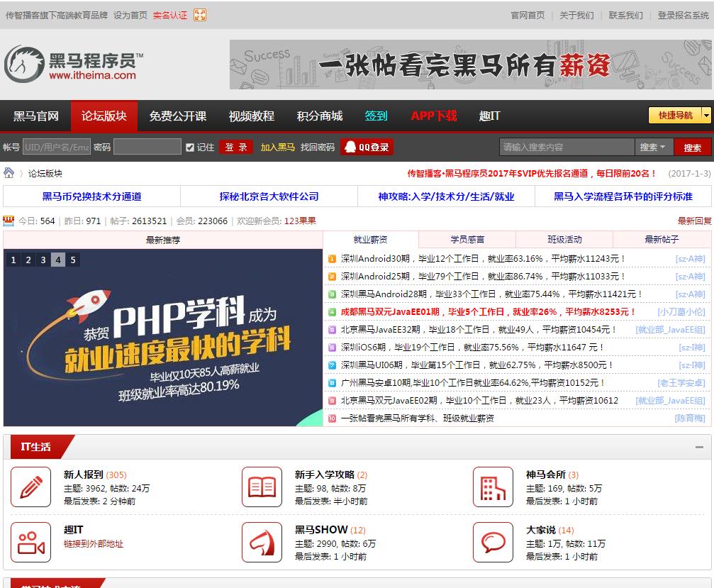Show slide 5 in carousel
714x588 pixels.
pos(73,260)
